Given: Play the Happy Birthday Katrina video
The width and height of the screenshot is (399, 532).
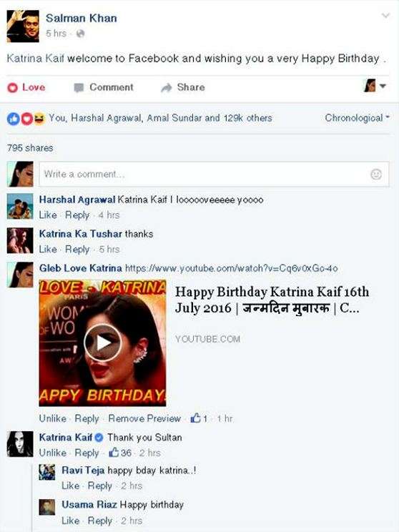Looking at the screenshot, I should [x=102, y=343].
